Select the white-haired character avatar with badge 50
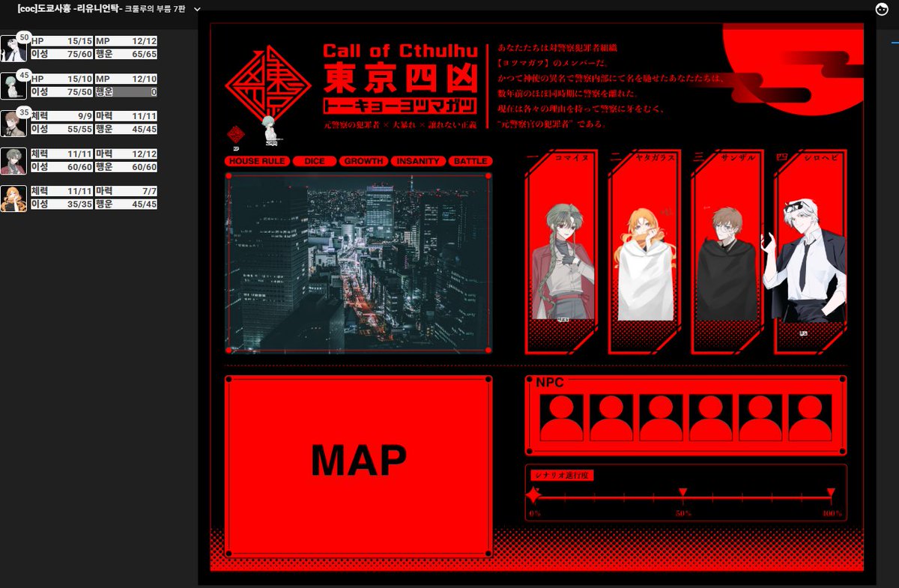This screenshot has height=588, width=899. tap(13, 49)
